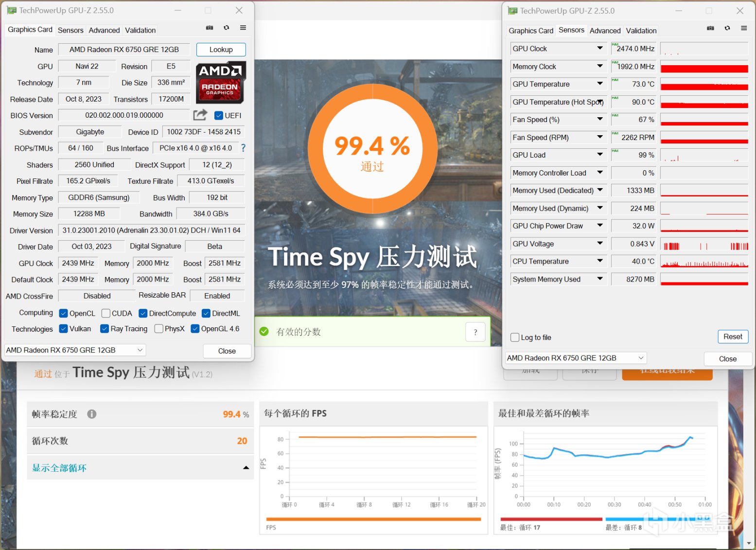Click the Memory Size value 12288 MB
756x550 pixels.
click(x=89, y=213)
